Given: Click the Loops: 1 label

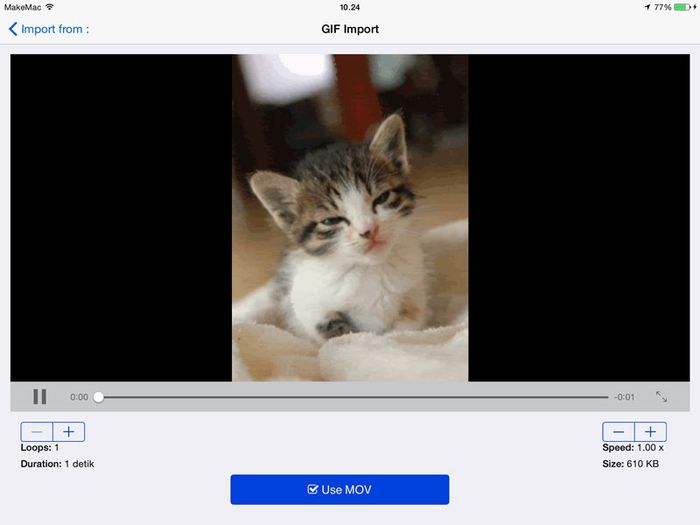Looking at the screenshot, I should pos(40,447).
